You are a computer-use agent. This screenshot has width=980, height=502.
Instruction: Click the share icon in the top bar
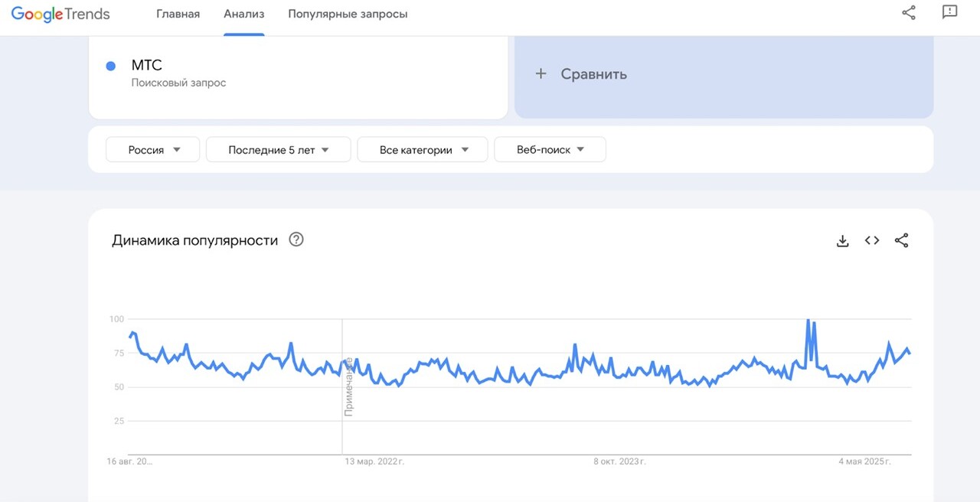coord(908,12)
